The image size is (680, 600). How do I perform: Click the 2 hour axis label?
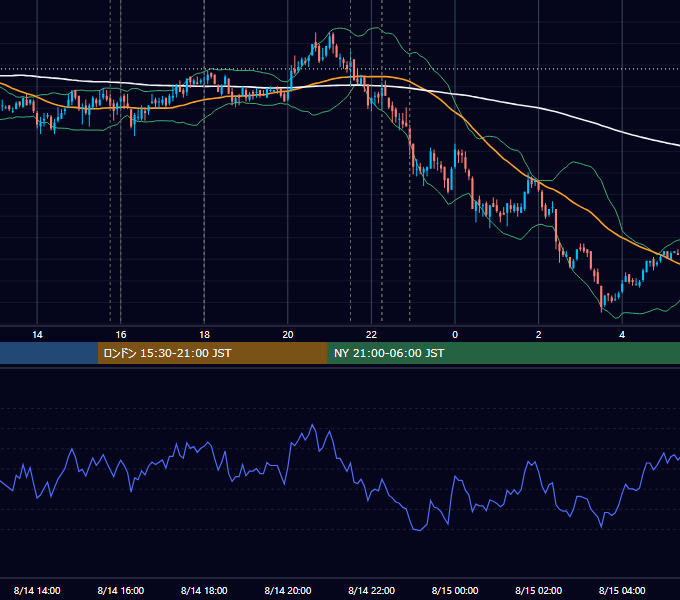click(x=539, y=335)
